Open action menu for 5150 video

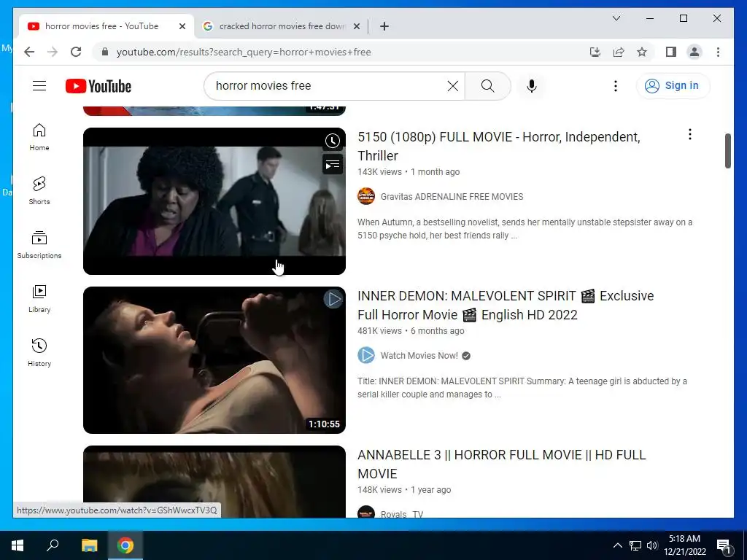pos(690,134)
